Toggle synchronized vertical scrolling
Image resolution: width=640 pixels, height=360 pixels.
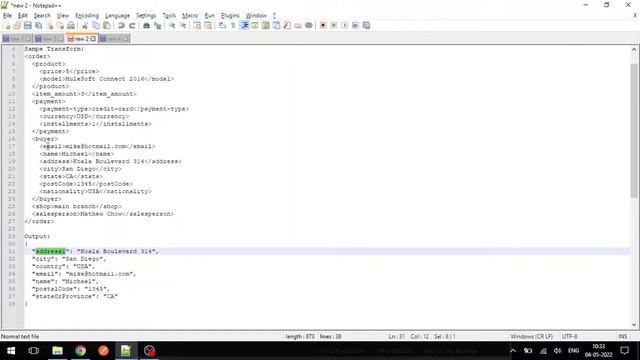(x=197, y=25)
